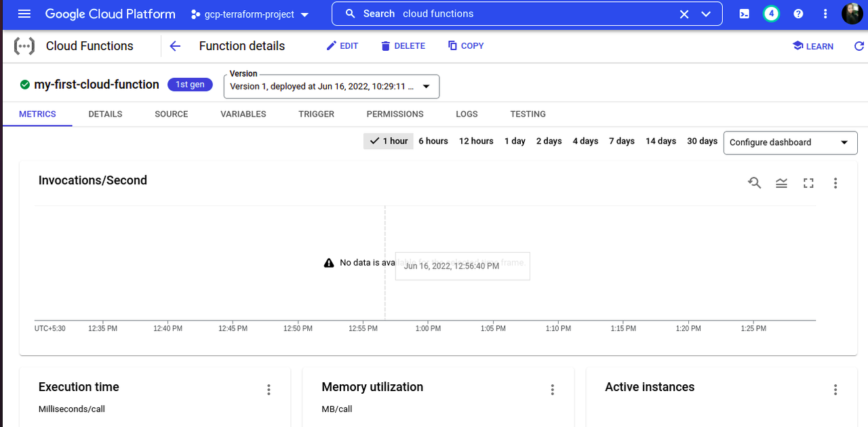The width and height of the screenshot is (868, 427).
Task: Expand search options with the chevron
Action: click(x=706, y=14)
